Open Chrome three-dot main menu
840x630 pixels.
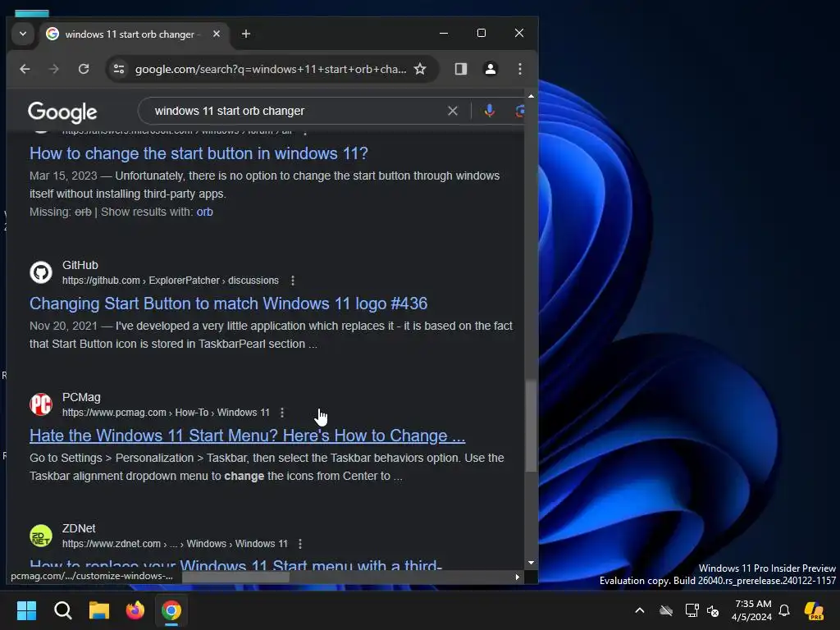click(x=519, y=69)
